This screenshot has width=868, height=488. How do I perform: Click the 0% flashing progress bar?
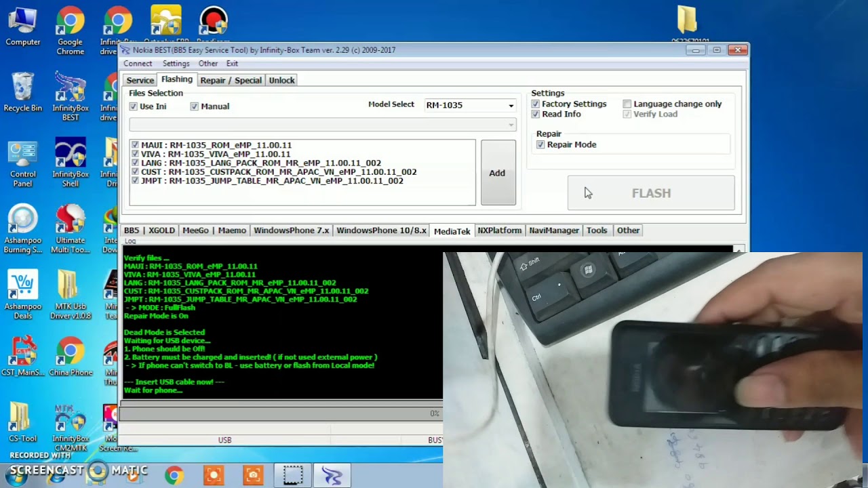point(281,413)
